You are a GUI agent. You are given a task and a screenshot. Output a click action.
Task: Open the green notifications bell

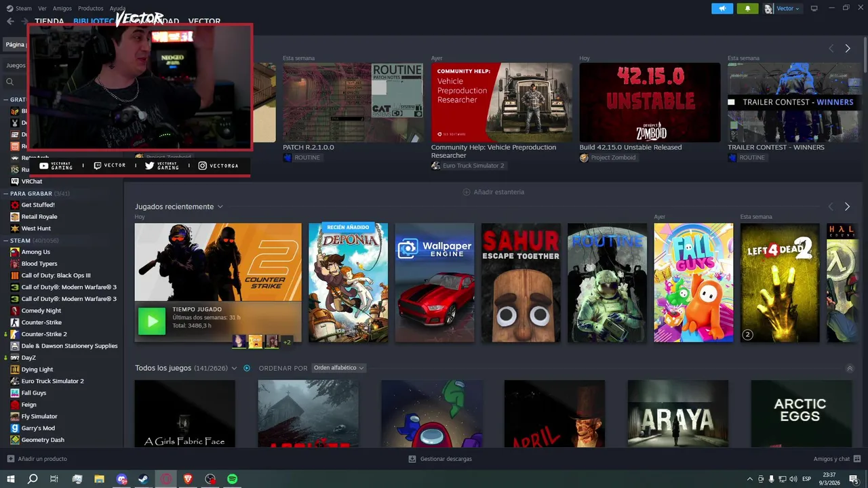(747, 9)
